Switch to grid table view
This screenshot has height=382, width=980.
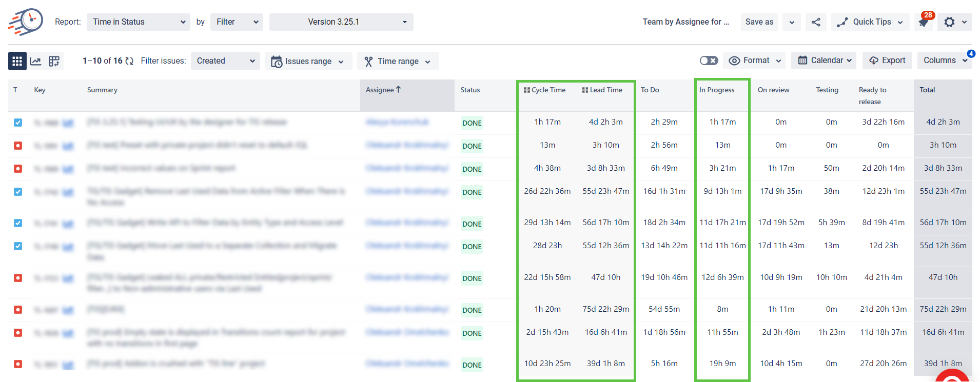tap(17, 61)
